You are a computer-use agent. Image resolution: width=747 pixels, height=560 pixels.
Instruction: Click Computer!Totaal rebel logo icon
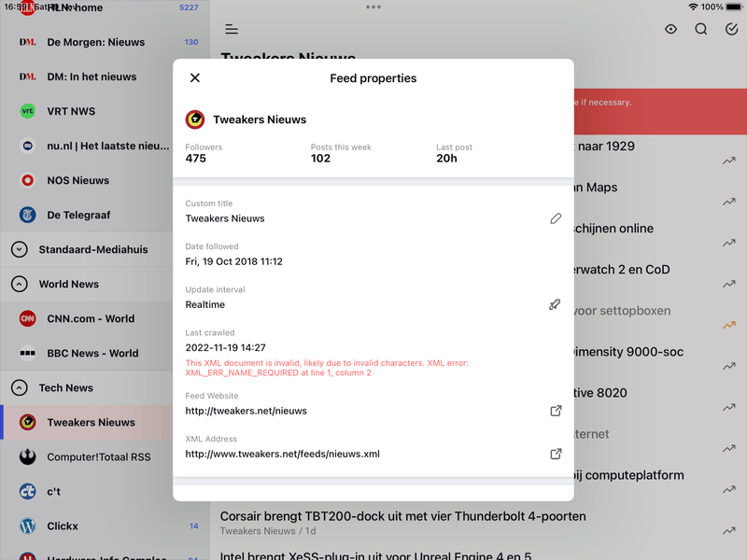click(x=28, y=457)
